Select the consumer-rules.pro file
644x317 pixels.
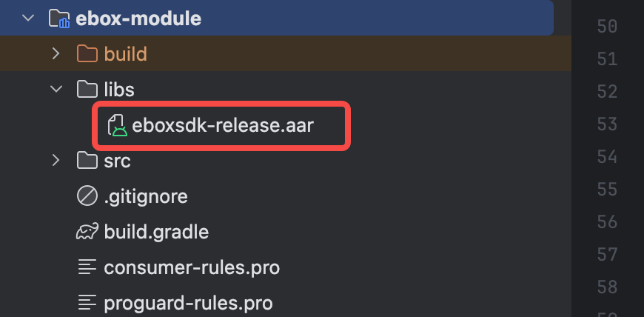click(192, 267)
